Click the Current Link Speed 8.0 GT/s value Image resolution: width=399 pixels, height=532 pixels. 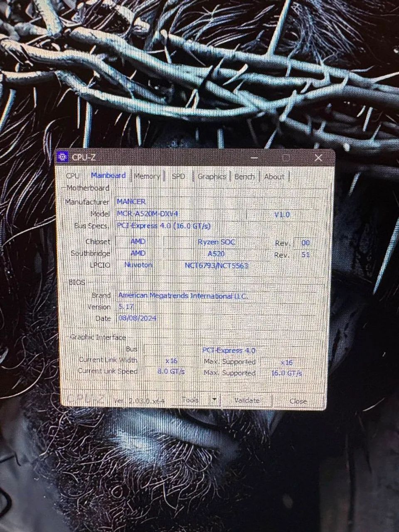click(x=171, y=372)
